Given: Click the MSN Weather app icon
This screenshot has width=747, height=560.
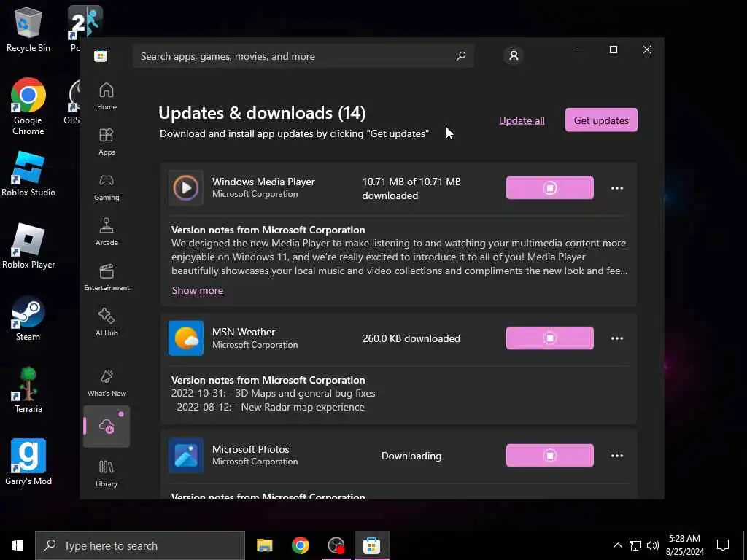Looking at the screenshot, I should (x=186, y=338).
